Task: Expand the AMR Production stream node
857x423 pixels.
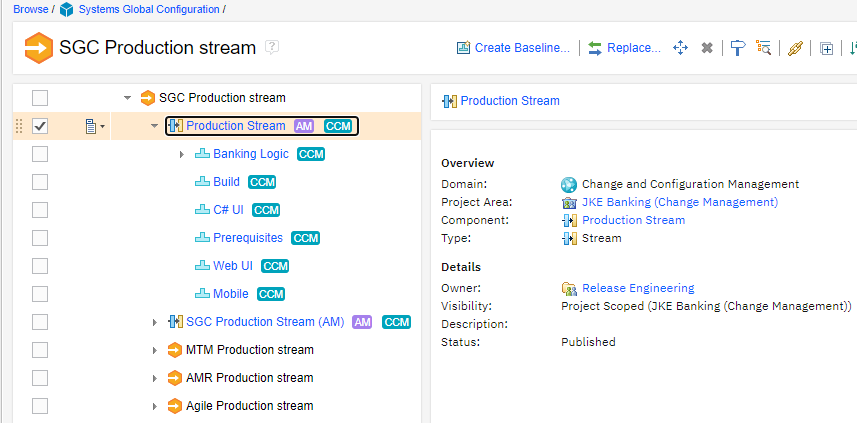Action: 154,378
